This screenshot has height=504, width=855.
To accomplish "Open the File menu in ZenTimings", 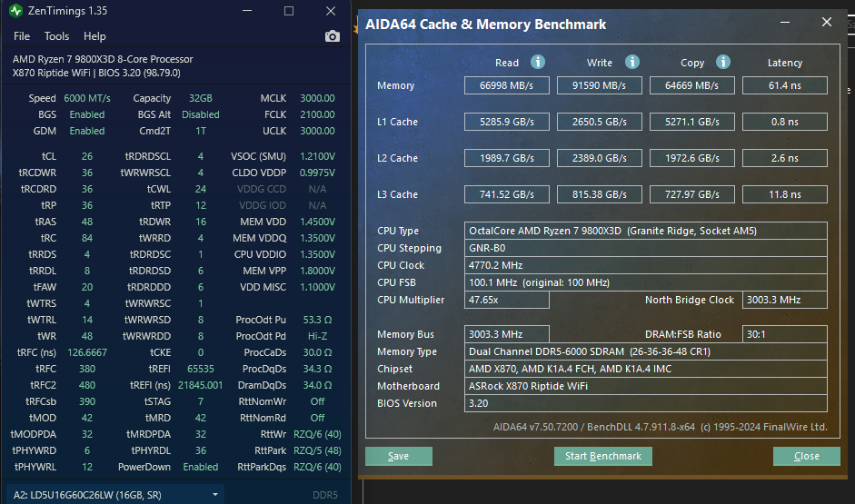I will click(22, 36).
